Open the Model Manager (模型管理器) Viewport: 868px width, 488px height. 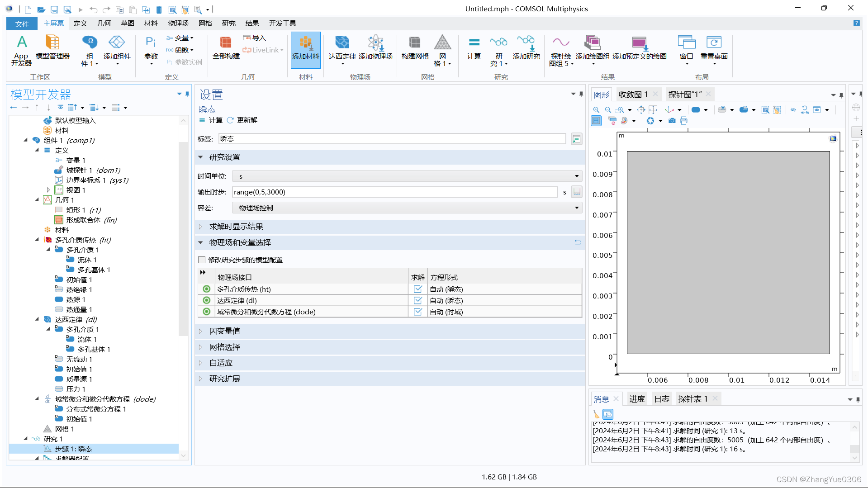[52, 47]
